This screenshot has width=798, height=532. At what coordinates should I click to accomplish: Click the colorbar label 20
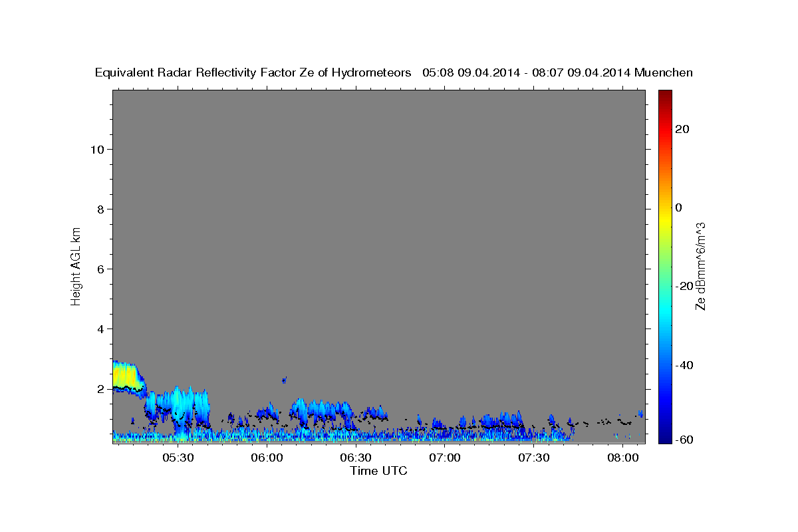pos(682,129)
